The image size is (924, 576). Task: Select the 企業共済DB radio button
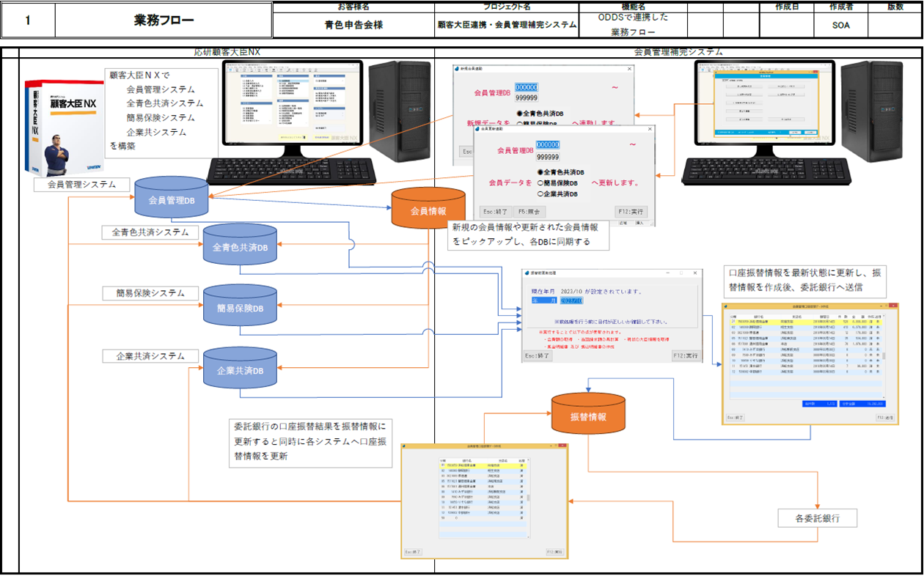(540, 194)
